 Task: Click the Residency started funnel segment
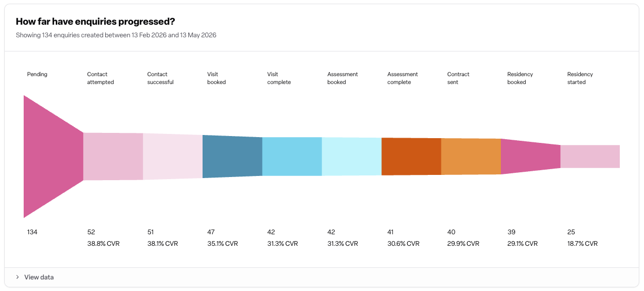pyautogui.click(x=590, y=157)
